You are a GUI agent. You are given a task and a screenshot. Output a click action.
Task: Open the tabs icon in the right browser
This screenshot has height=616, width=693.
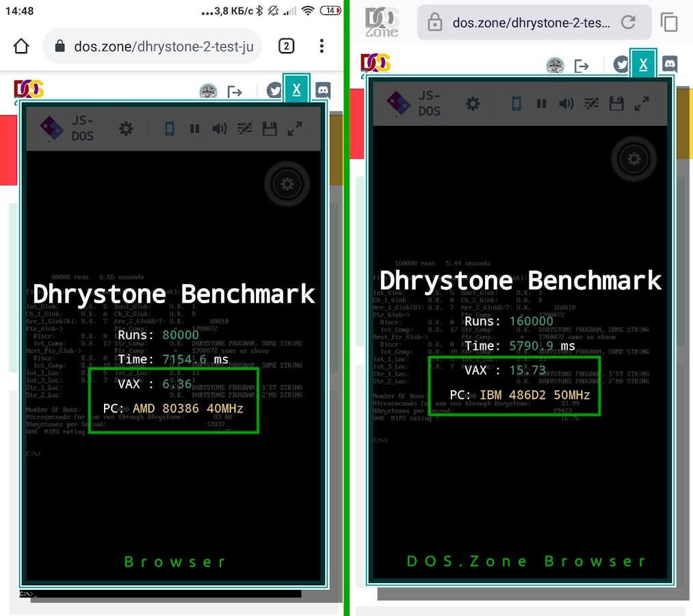[669, 23]
